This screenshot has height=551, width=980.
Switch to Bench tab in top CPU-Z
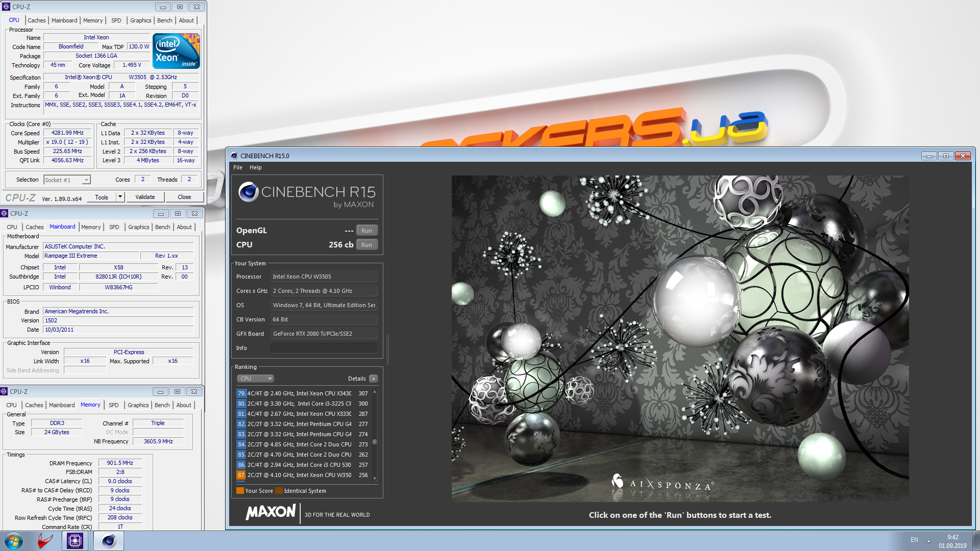tap(164, 20)
